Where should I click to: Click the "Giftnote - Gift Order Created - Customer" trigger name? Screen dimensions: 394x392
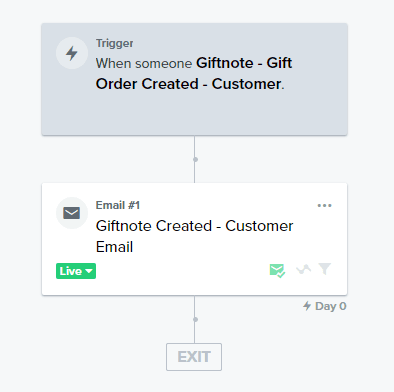coord(194,73)
